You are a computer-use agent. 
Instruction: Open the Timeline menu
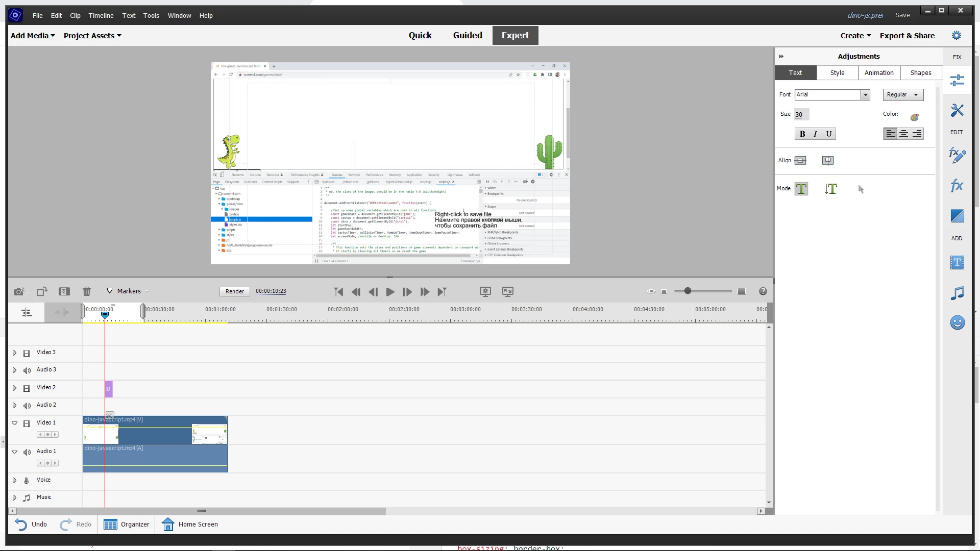coord(101,15)
